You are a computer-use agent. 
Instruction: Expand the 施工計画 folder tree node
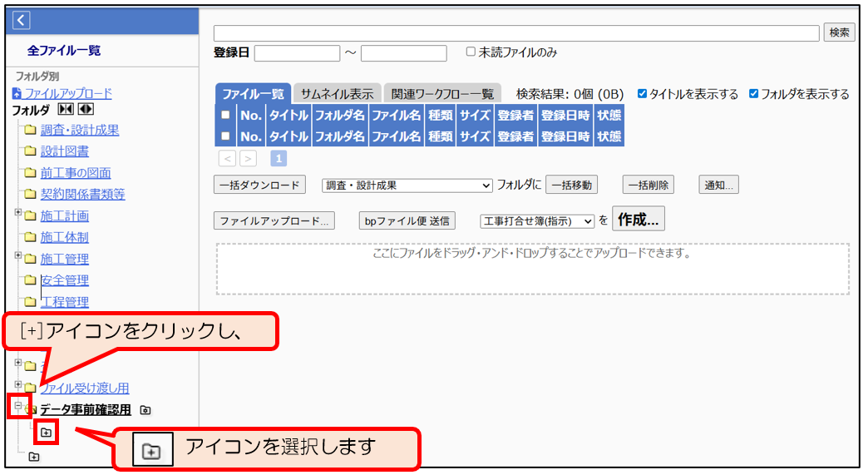click(18, 213)
